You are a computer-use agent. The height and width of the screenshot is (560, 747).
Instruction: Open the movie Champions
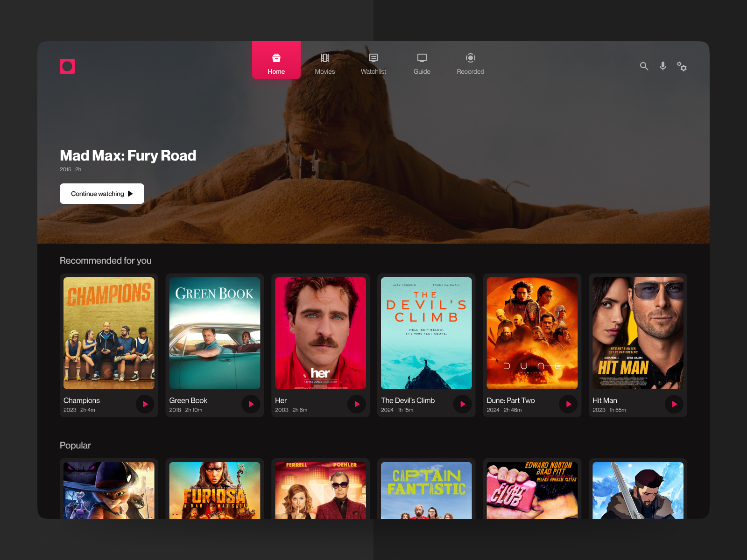tap(108, 333)
